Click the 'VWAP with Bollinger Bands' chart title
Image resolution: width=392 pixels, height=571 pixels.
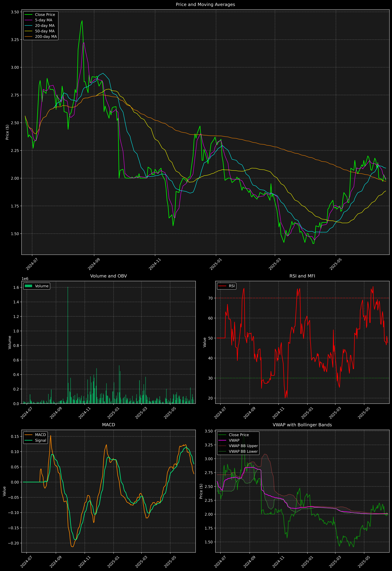(302, 425)
